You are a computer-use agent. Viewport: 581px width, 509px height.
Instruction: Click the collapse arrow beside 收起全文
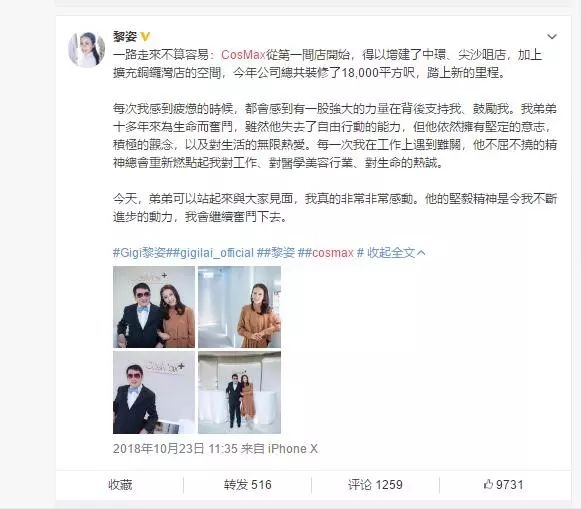click(x=421, y=253)
